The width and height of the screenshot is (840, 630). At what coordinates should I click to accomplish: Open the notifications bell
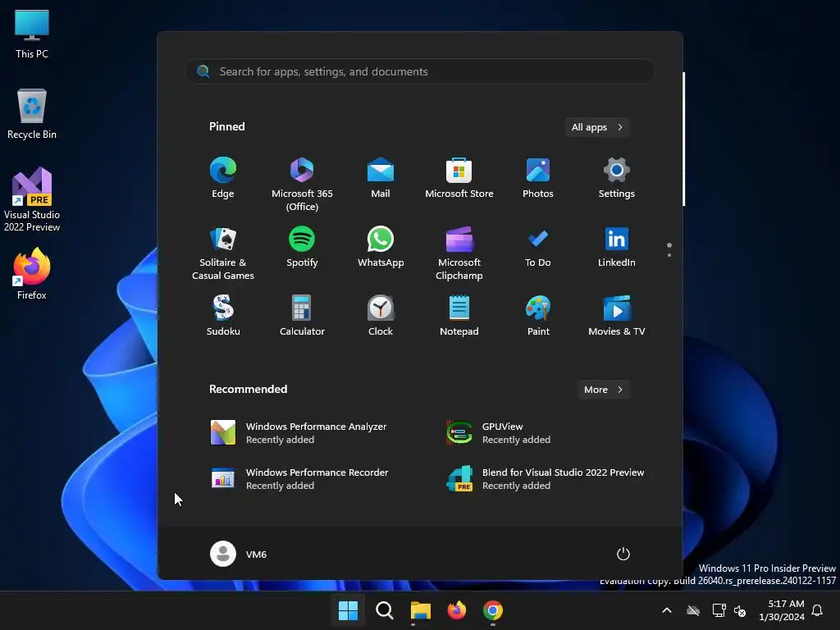[818, 610]
